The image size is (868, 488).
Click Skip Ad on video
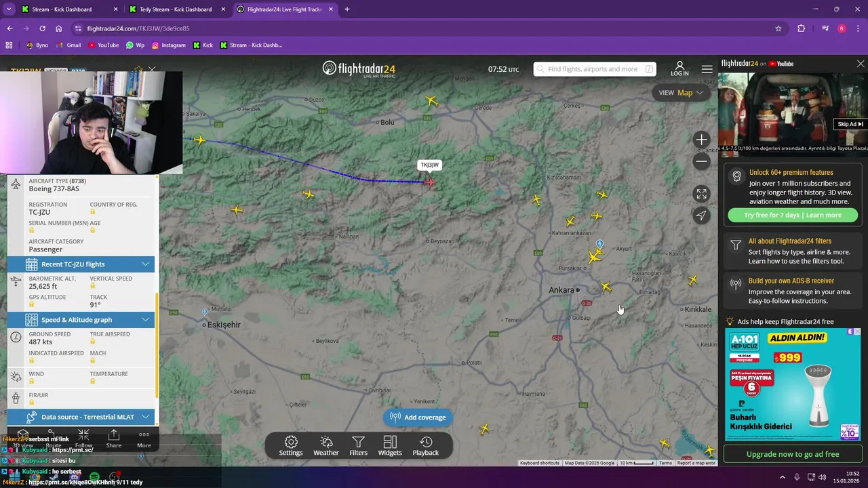point(850,124)
